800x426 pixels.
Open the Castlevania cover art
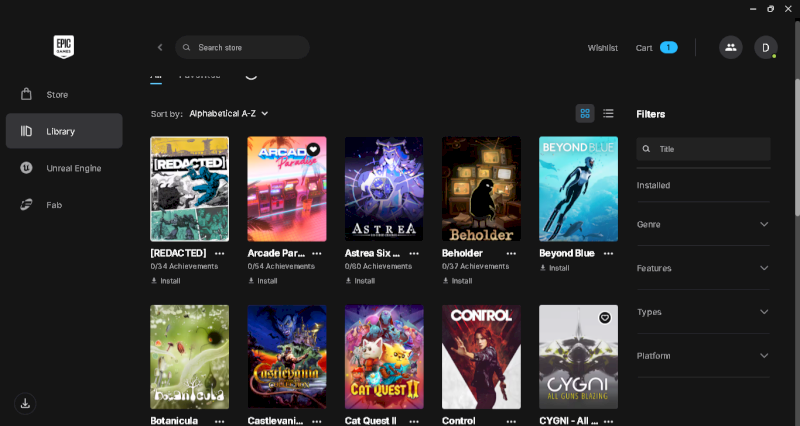(287, 357)
